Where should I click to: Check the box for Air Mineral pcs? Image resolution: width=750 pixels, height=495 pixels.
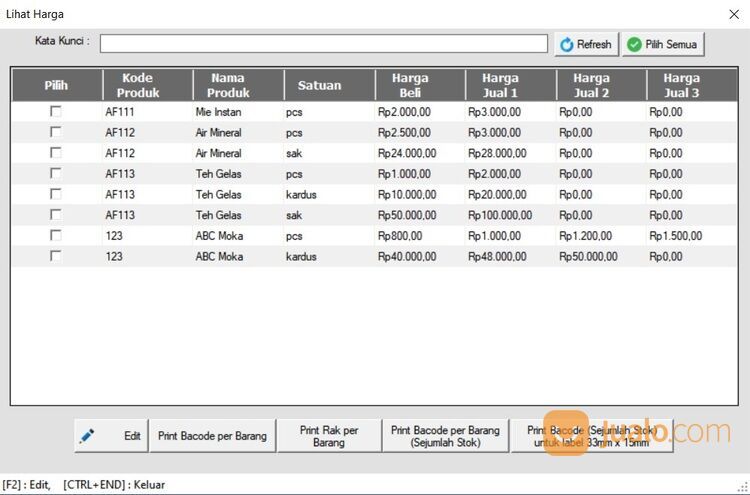coord(56,133)
